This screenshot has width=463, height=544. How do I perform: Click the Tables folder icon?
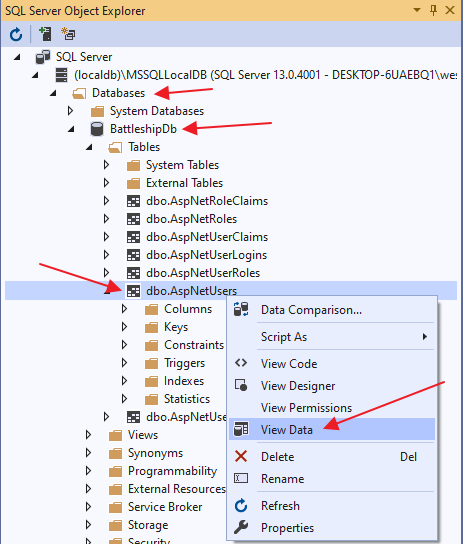[x=115, y=147]
